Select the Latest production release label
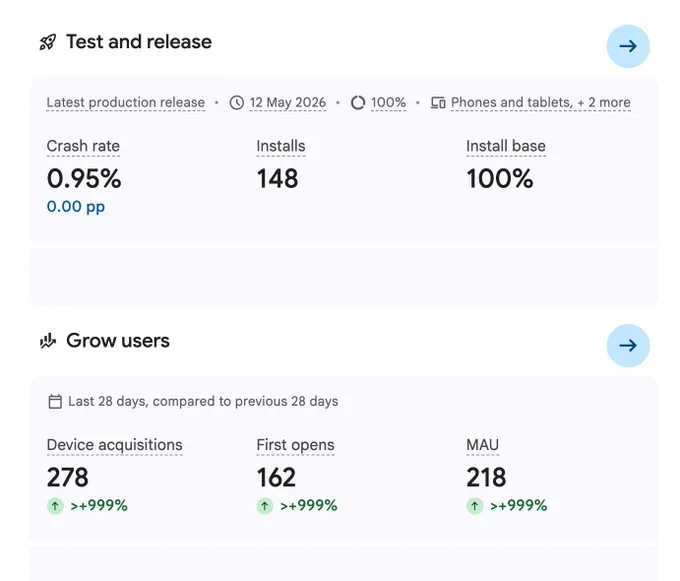Viewport: 680px width, 581px height. point(126,103)
